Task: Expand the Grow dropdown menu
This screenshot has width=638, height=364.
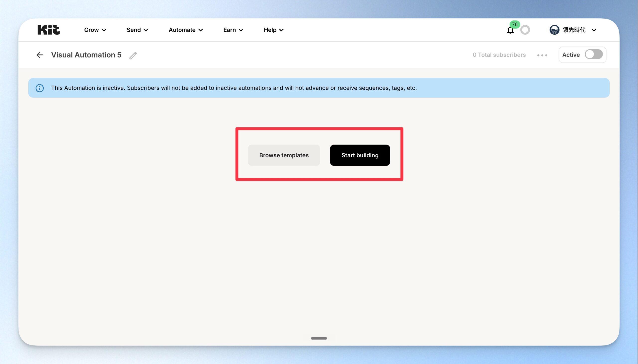Action: [95, 30]
